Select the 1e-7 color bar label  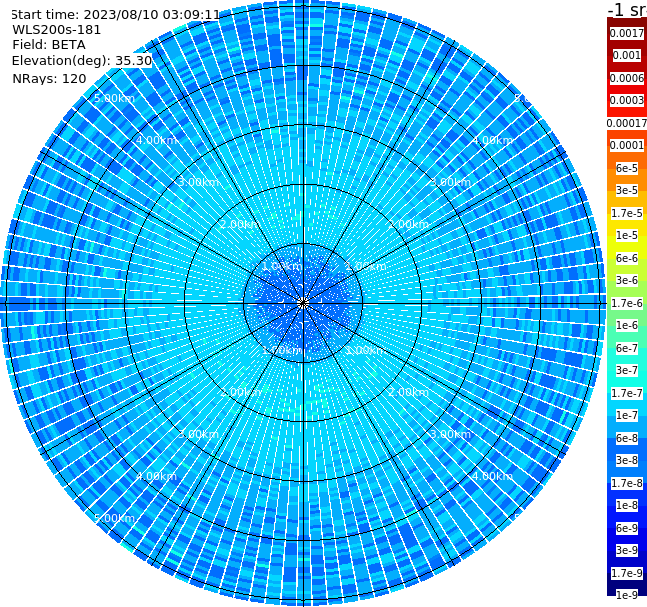[627, 415]
